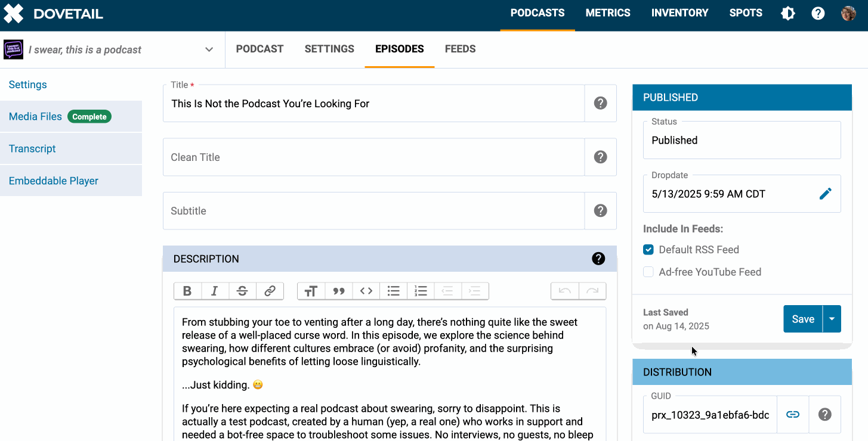The width and height of the screenshot is (868, 441).
Task: Expand the podcast selector dropdown
Action: pos(209,49)
